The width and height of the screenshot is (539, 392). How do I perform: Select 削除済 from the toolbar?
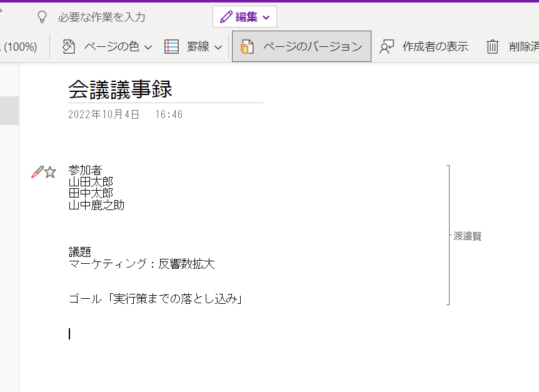[x=513, y=47]
